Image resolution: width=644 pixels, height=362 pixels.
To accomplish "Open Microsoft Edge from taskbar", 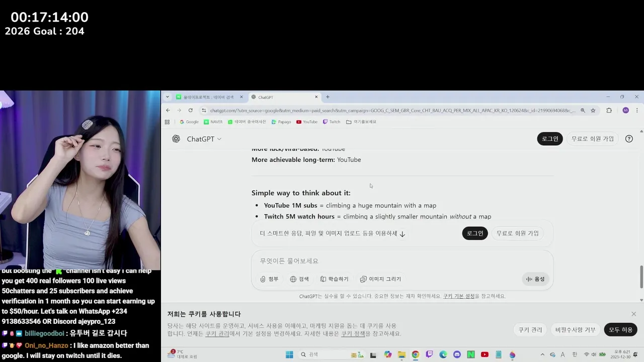I will 443,354.
